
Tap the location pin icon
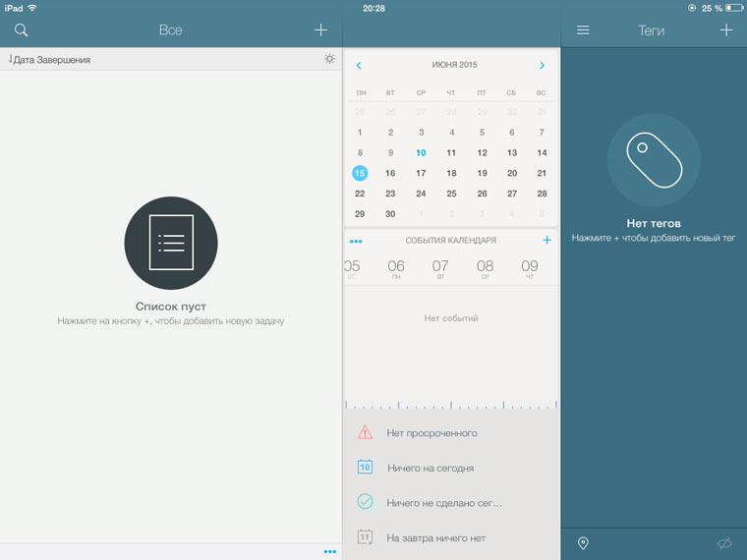coord(583,543)
